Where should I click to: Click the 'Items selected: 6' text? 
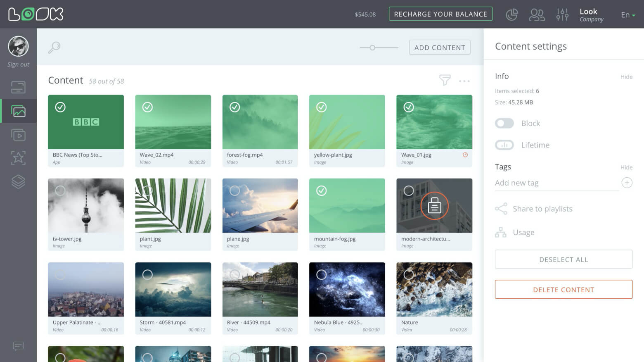517,91
